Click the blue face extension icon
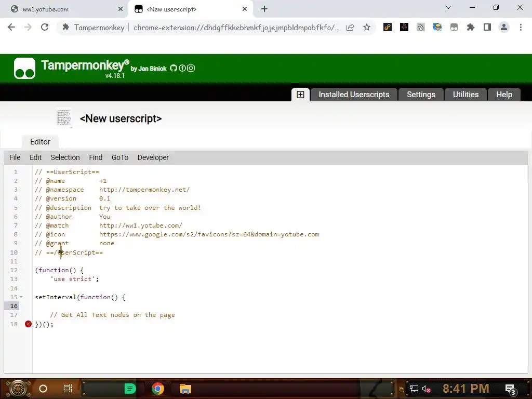Image resolution: width=532 pixels, height=399 pixels. (x=437, y=27)
